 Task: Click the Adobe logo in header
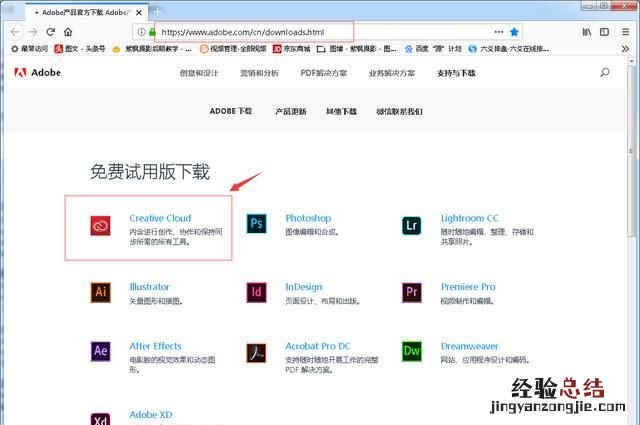click(x=38, y=73)
